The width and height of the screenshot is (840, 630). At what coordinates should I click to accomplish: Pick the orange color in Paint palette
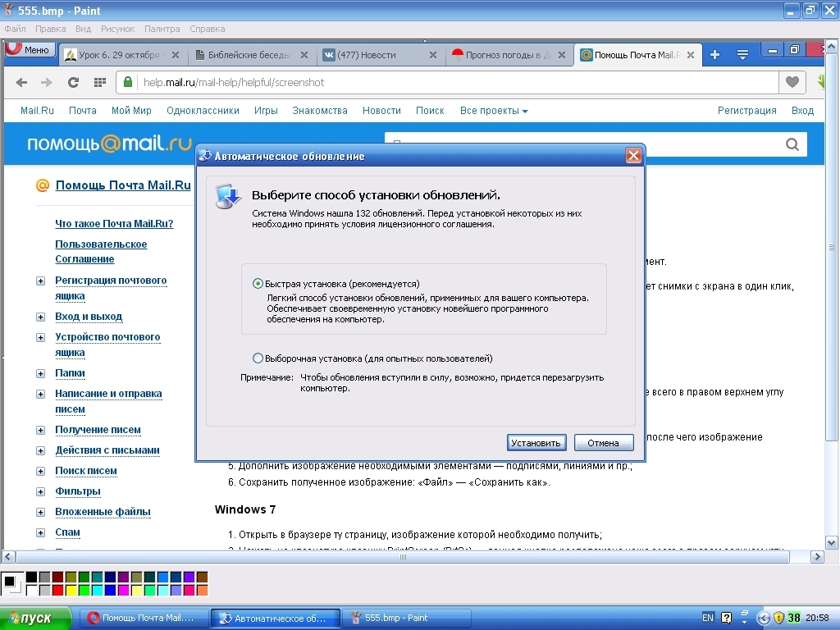202,591
